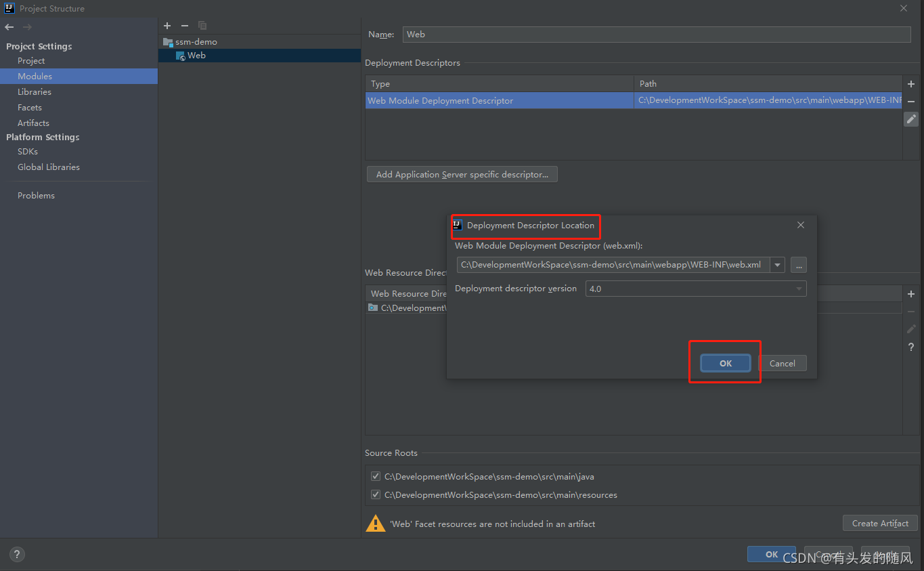Open help from bottom-left question mark
This screenshot has height=571, width=924.
pos(17,554)
